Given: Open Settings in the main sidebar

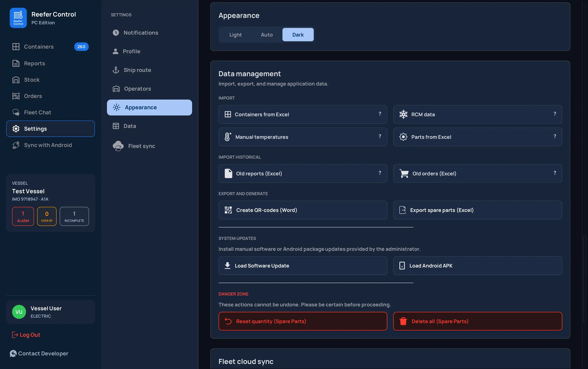Looking at the screenshot, I should point(51,129).
